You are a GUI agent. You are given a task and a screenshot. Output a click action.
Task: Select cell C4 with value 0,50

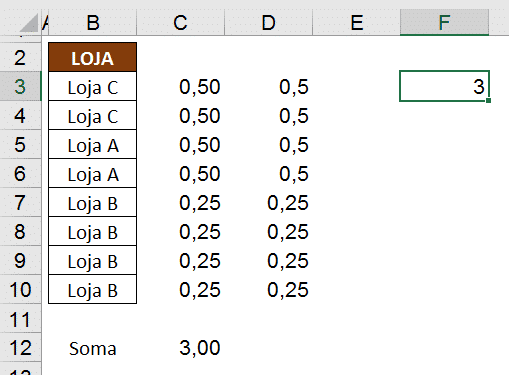(180, 115)
